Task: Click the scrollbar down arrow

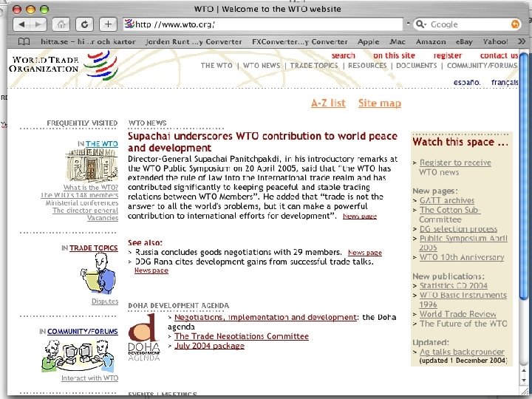Action: point(524,379)
